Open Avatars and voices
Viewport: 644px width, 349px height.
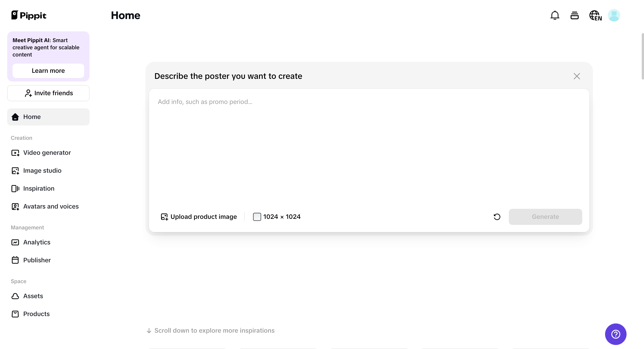[51, 206]
